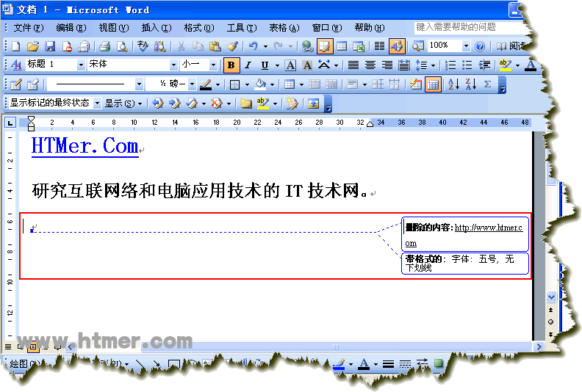The height and width of the screenshot is (392, 582).
Task: Toggle Underline formatting
Action: [x=265, y=65]
